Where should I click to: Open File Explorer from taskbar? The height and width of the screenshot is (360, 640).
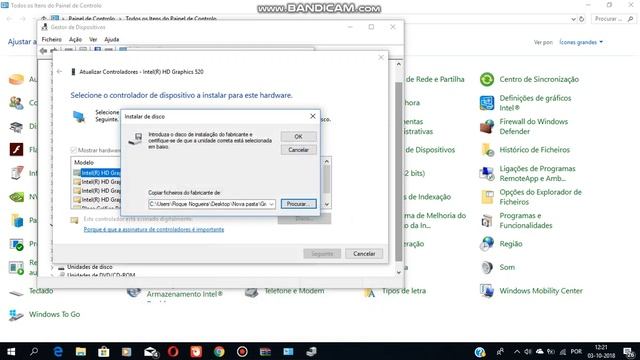[81, 351]
